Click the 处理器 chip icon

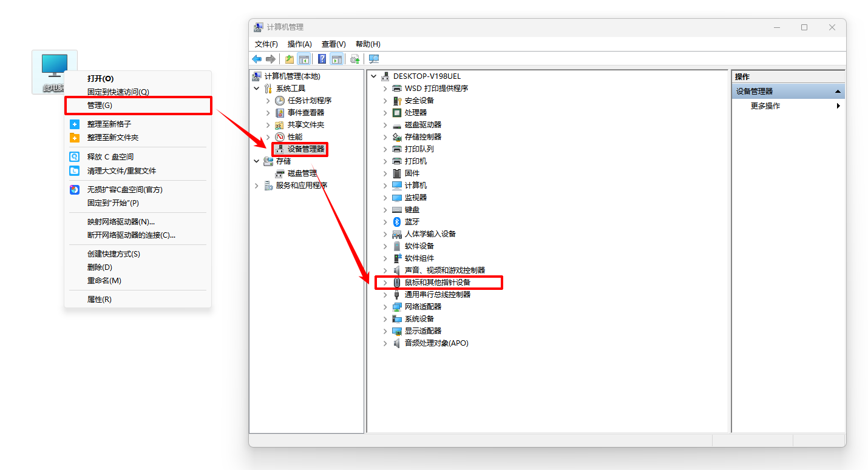click(x=397, y=112)
